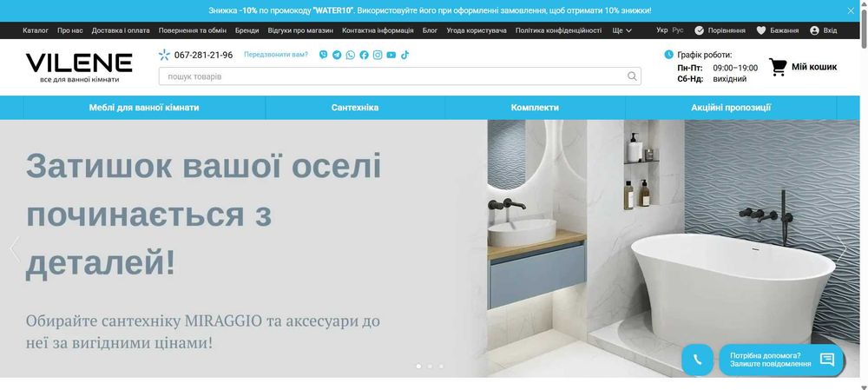Open Акційні пропозиції category
The image size is (868, 390).
click(x=731, y=108)
